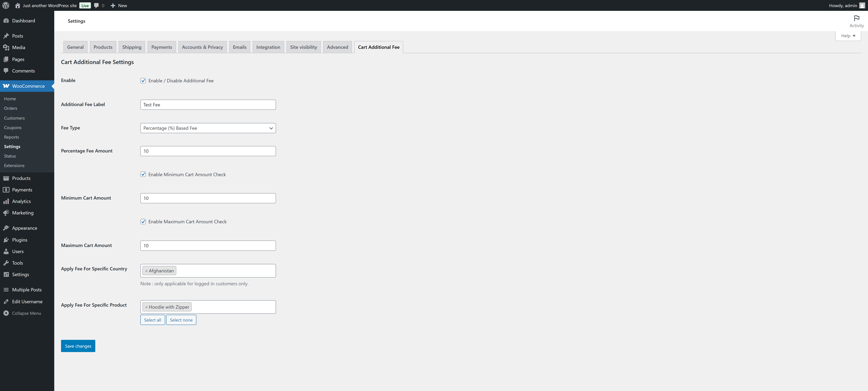This screenshot has height=391, width=868.
Task: Select the Cart Additional Fee tab
Action: coord(379,47)
